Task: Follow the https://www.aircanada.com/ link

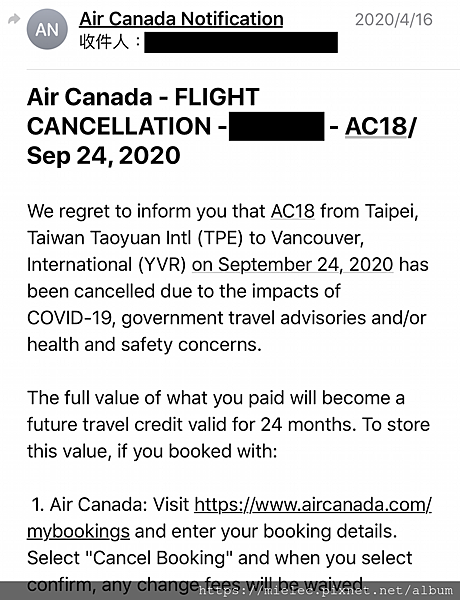Action: [x=313, y=505]
